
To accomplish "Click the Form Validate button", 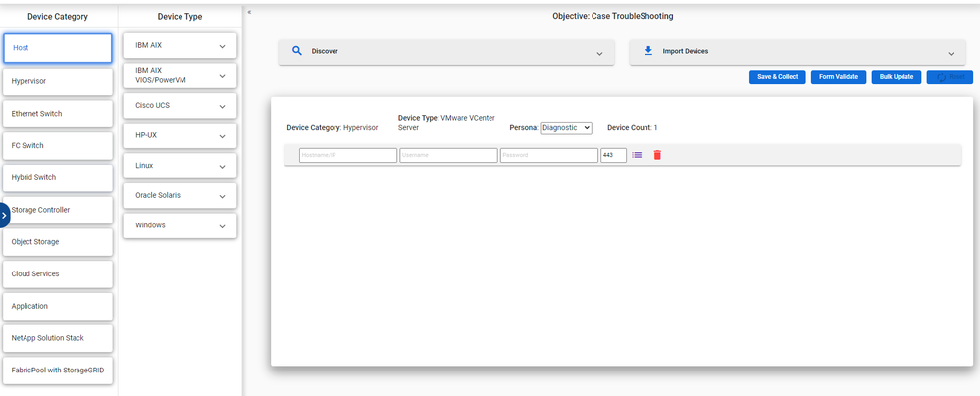I will pyautogui.click(x=838, y=76).
